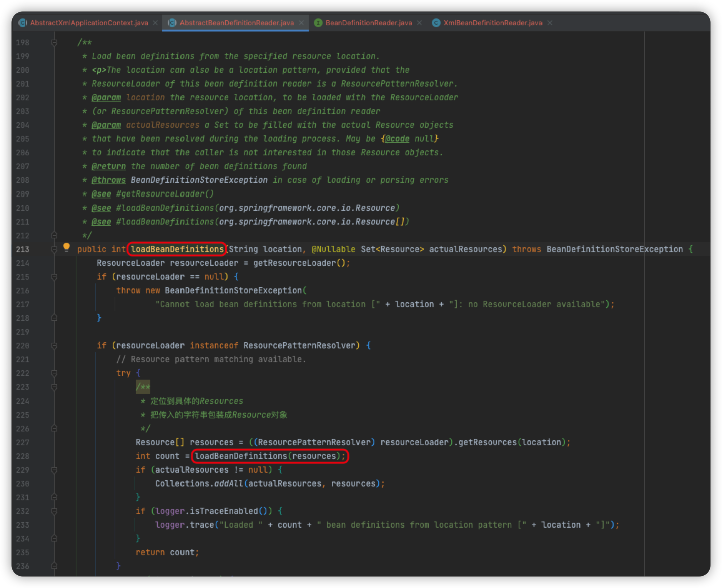Collapse try block fold at line 222
Image resolution: width=722 pixels, height=588 pixels.
(x=54, y=373)
